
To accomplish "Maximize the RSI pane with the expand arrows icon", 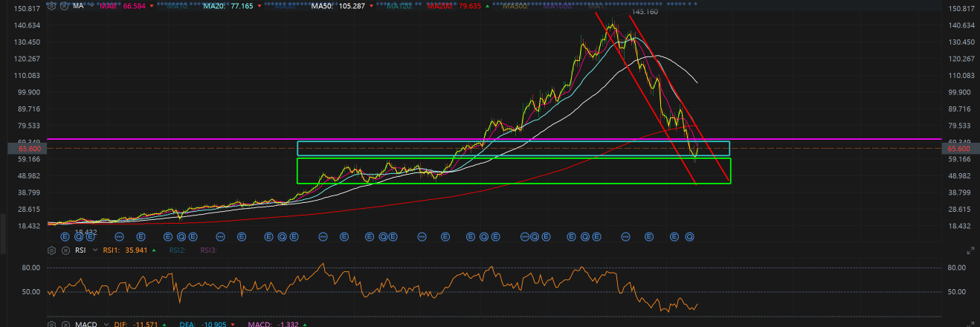I will coord(970,250).
